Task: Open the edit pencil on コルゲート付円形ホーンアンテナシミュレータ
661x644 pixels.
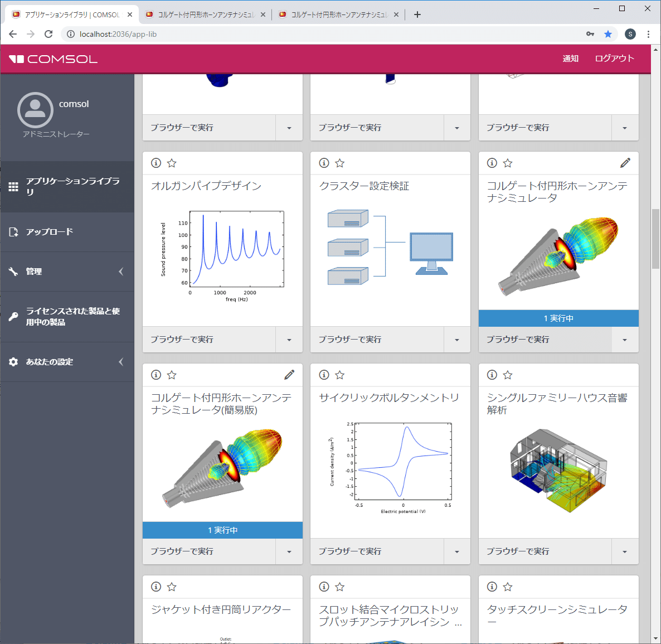Action: [x=625, y=162]
